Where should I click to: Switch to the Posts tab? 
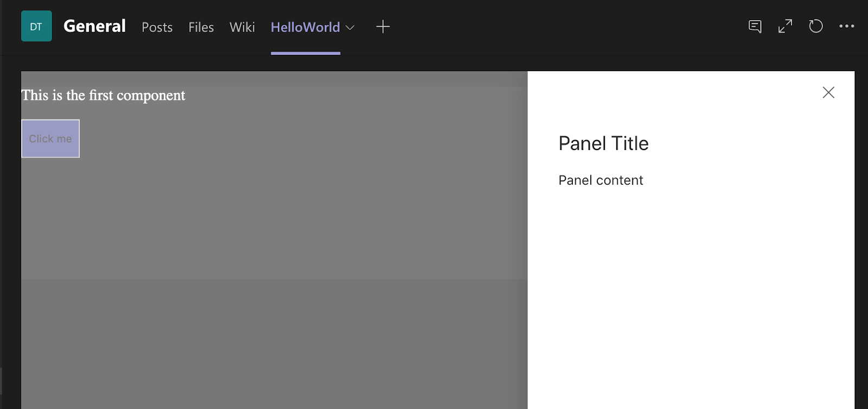coord(157,27)
